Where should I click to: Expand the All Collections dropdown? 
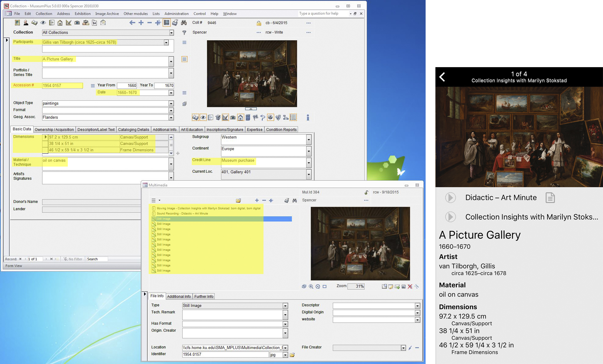(171, 33)
